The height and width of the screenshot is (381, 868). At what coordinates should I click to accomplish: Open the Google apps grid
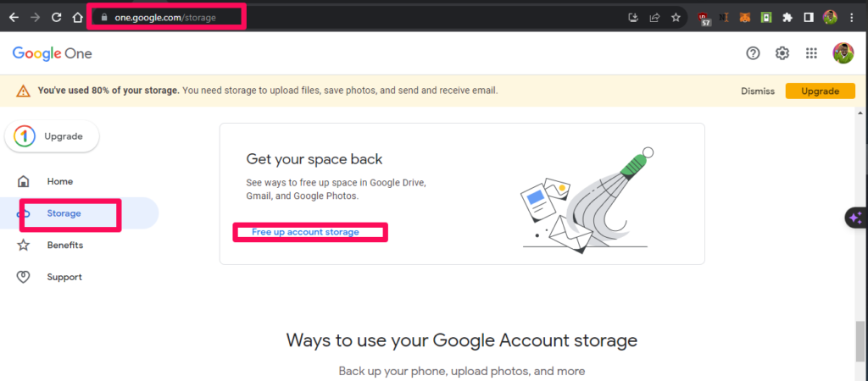point(811,53)
